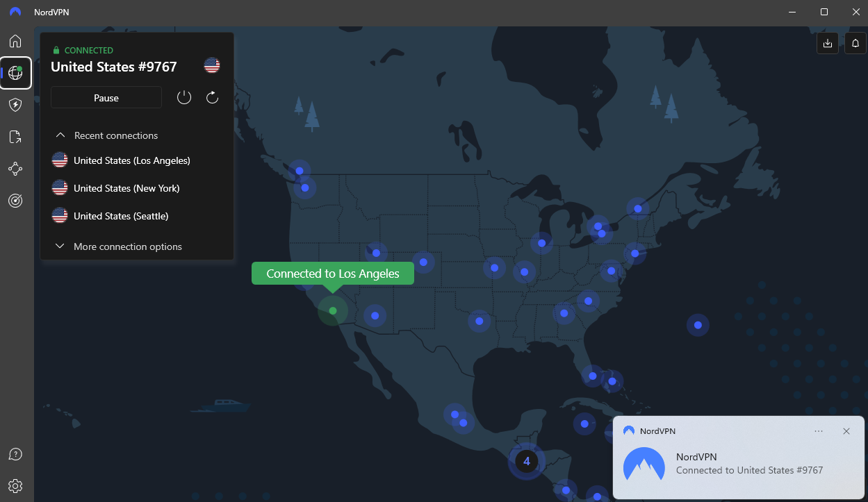868x502 pixels.
Task: Click the United States #9767 server name
Action: click(114, 67)
